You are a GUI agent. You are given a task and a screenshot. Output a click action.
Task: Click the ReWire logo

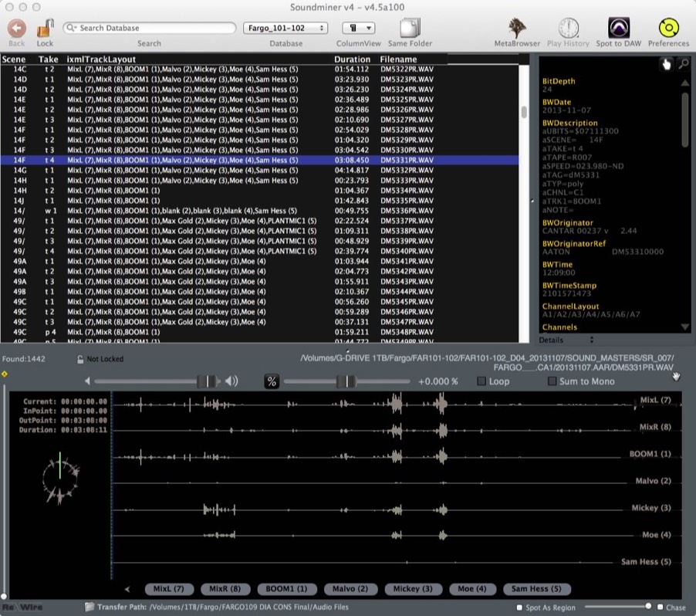[22, 607]
